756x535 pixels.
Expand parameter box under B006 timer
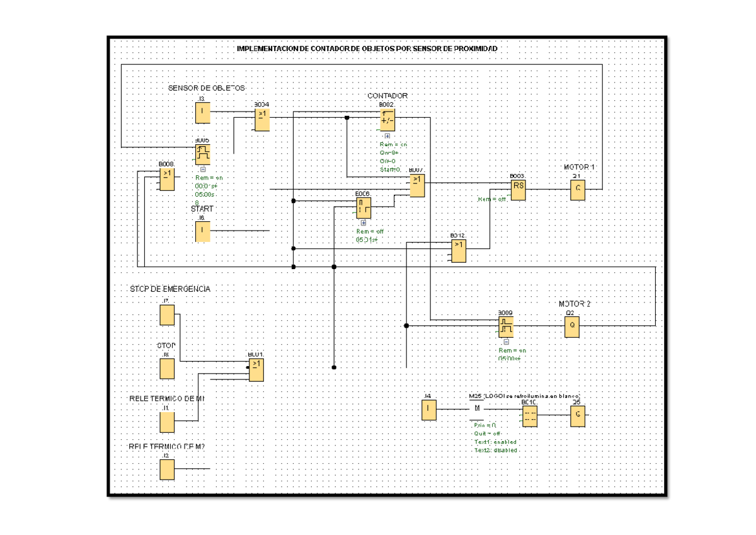coord(363,223)
